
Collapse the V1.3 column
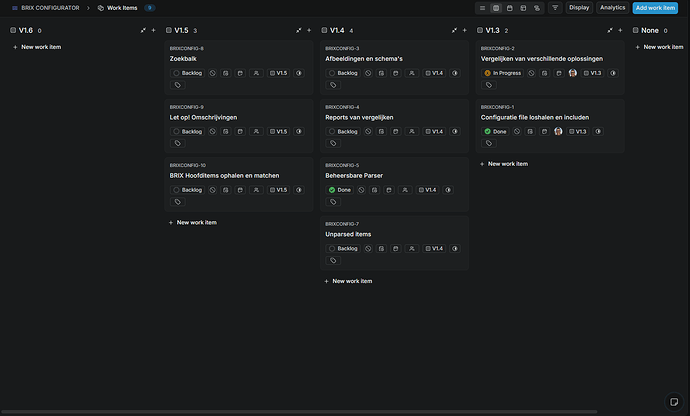click(x=609, y=30)
